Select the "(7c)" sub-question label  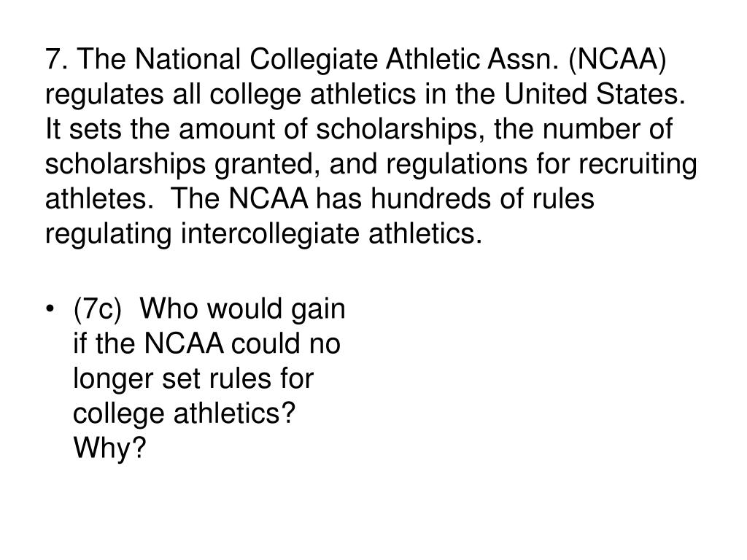98,310
